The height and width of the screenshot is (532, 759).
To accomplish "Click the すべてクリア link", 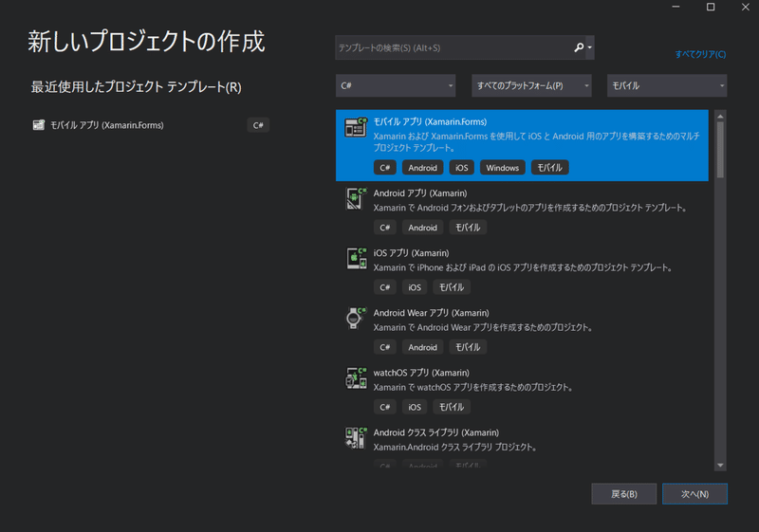I will click(700, 54).
